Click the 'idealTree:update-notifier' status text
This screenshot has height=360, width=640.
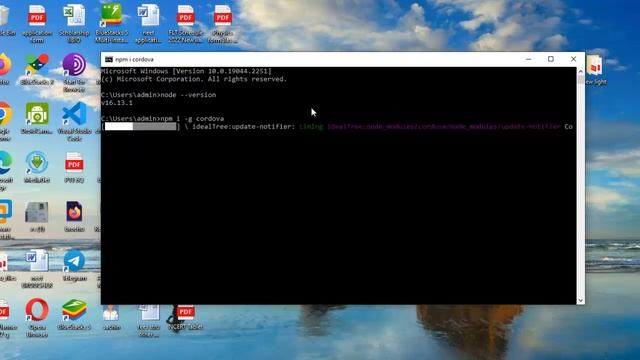pyautogui.click(x=243, y=127)
